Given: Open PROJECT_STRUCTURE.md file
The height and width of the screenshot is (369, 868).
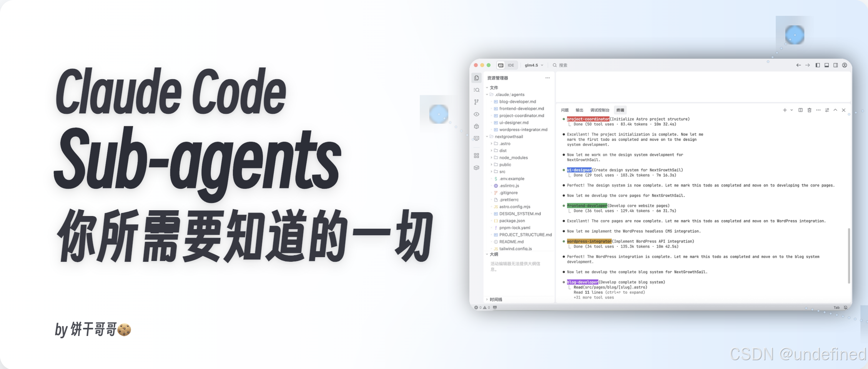Looking at the screenshot, I should point(523,235).
